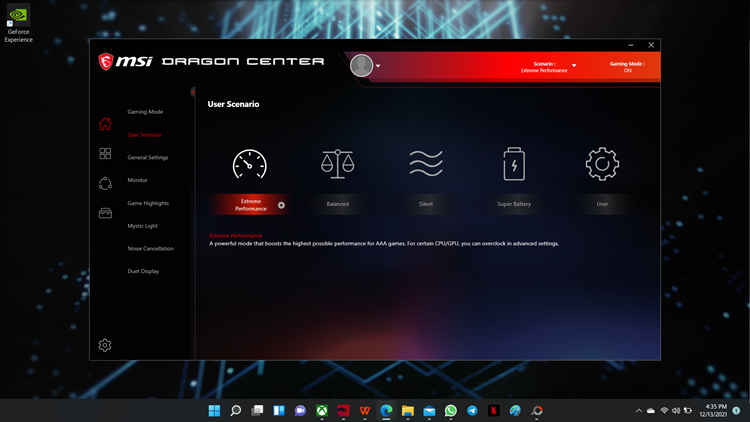The image size is (750, 422).
Task: Open Monitor in sidebar menu
Action: coord(137,180)
